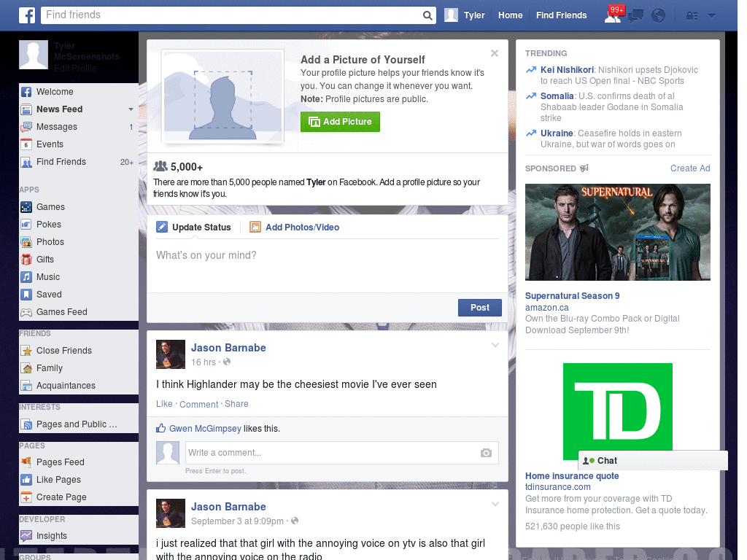Attach photo using comment camera icon
Screen dimensions: 747x560
tap(486, 453)
